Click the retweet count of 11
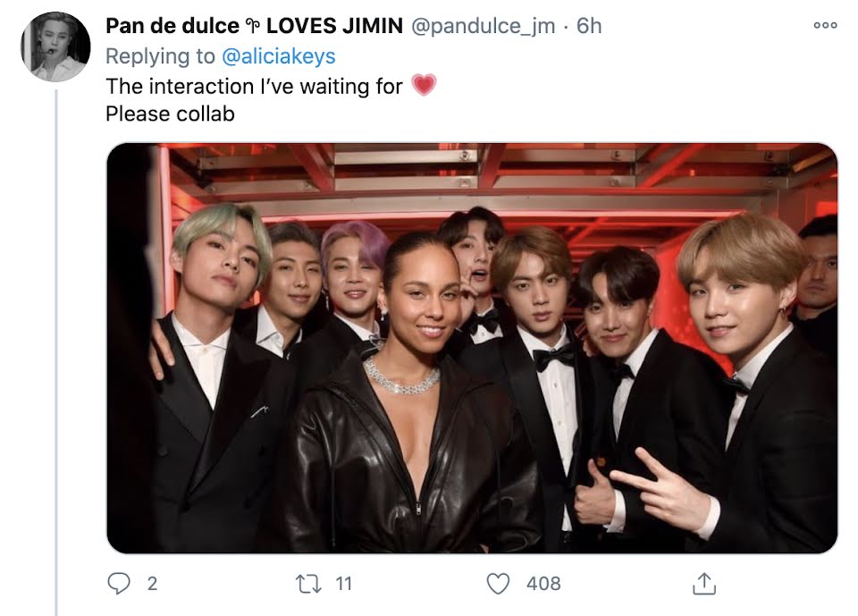The height and width of the screenshot is (616, 858). pyautogui.click(x=343, y=584)
